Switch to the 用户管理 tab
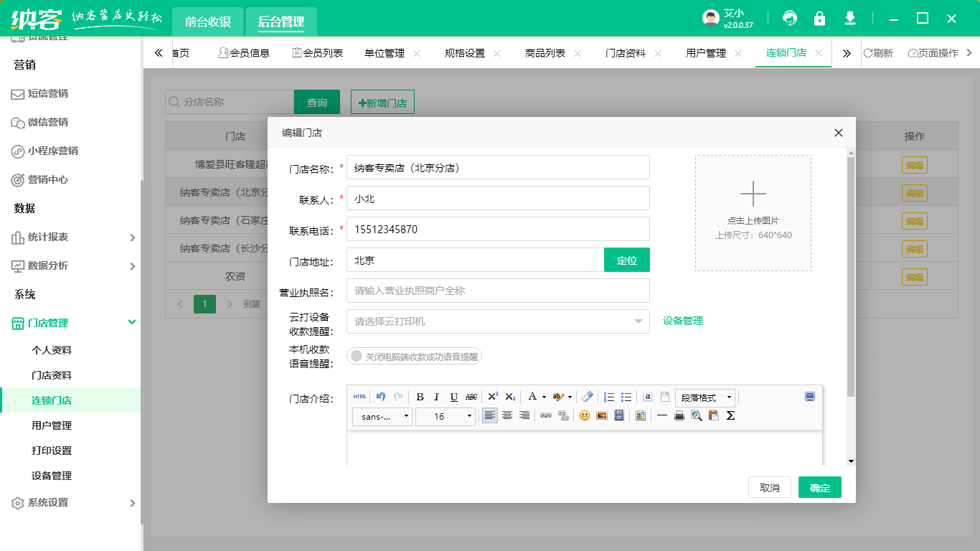Viewport: 980px width, 551px height. [706, 52]
